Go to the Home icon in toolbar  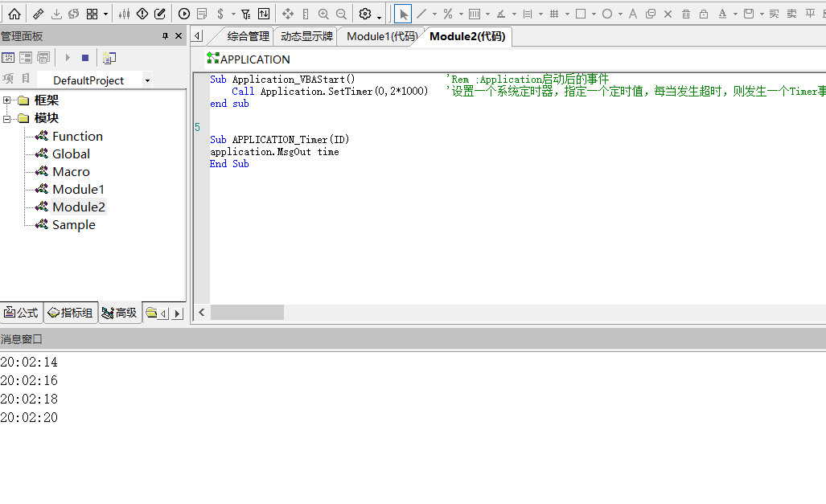coord(14,14)
